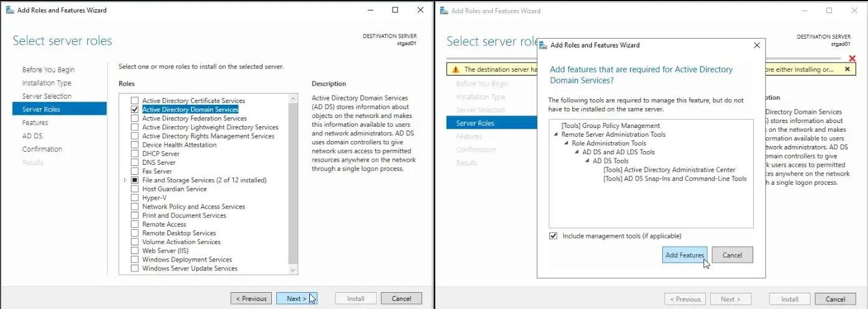Click the roles list vertical scrollbar
This screenshot has width=868, height=309.
coord(293,184)
